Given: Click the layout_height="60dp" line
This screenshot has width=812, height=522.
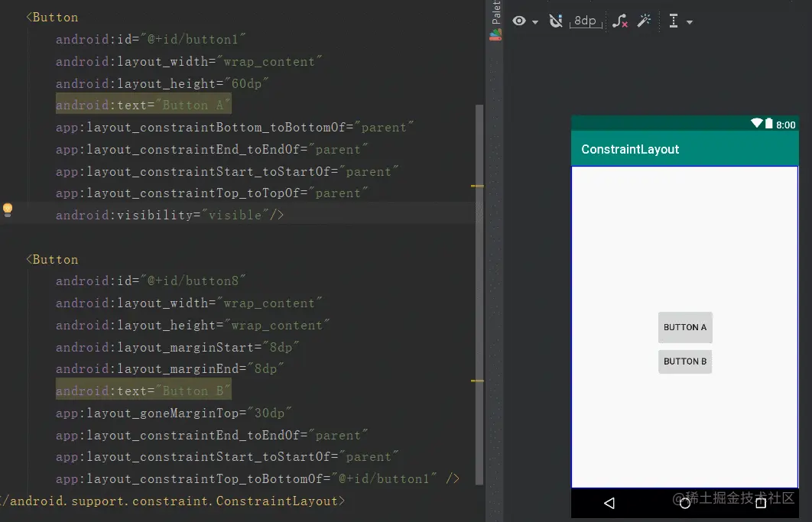Looking at the screenshot, I should [162, 83].
